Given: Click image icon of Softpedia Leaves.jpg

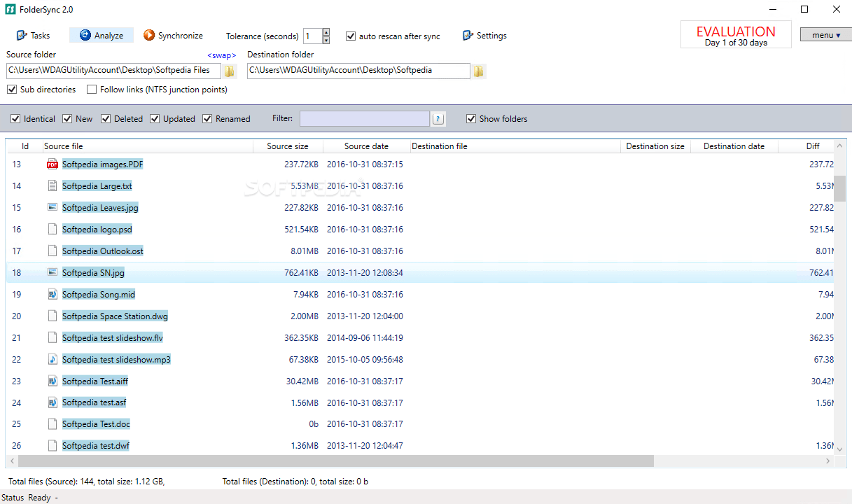Looking at the screenshot, I should tap(53, 208).
